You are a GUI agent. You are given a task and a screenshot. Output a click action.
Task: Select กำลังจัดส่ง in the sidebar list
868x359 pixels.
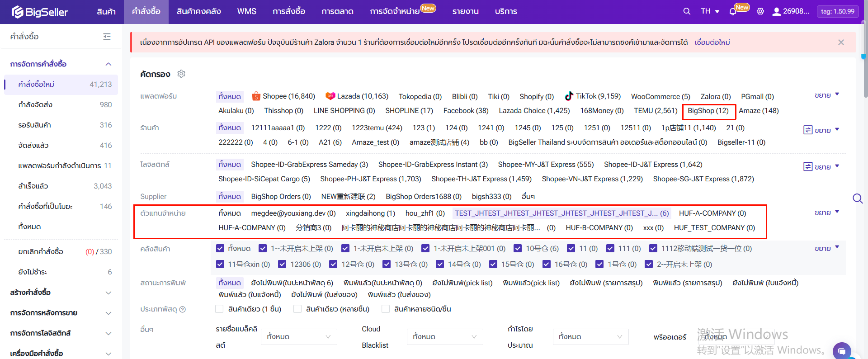point(35,105)
